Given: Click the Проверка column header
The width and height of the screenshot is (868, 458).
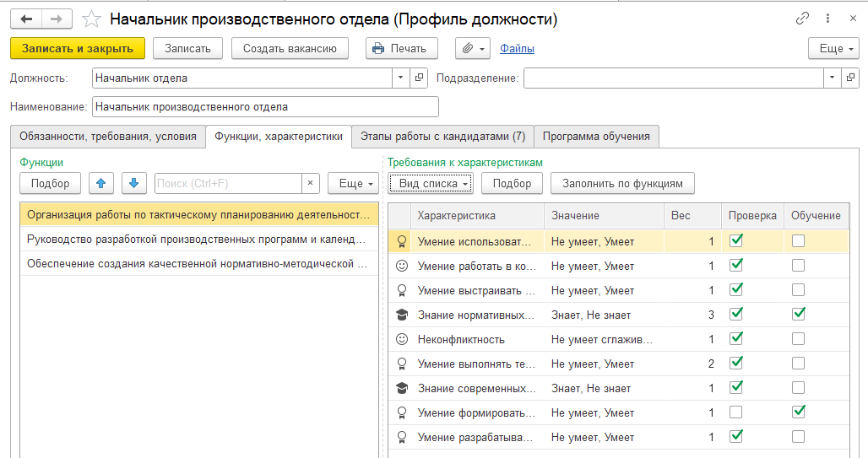Looking at the screenshot, I should 753,216.
